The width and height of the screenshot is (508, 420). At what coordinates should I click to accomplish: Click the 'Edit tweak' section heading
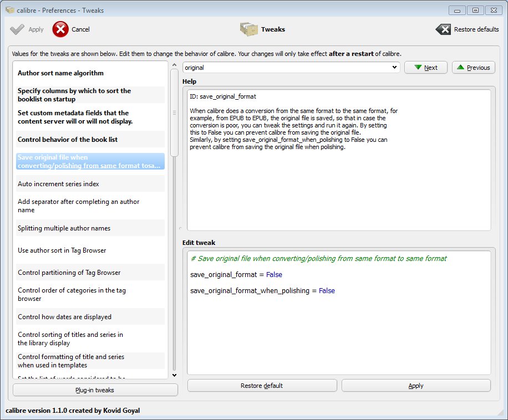coord(199,243)
